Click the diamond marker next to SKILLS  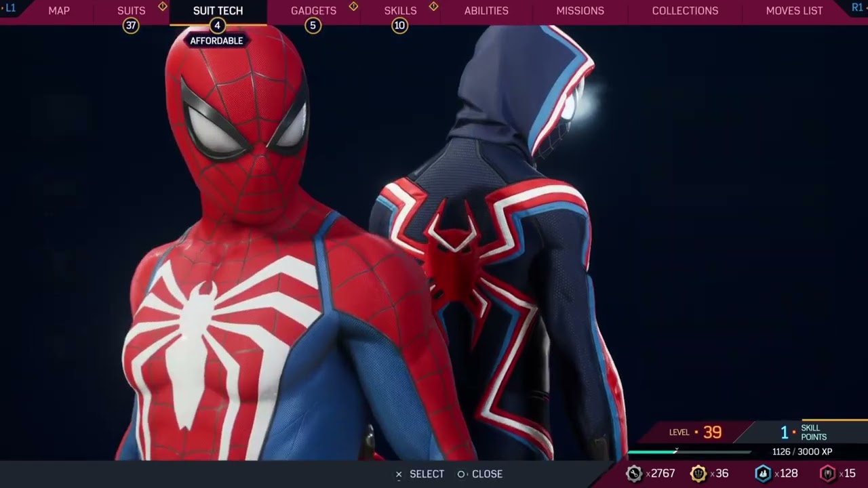click(x=433, y=6)
